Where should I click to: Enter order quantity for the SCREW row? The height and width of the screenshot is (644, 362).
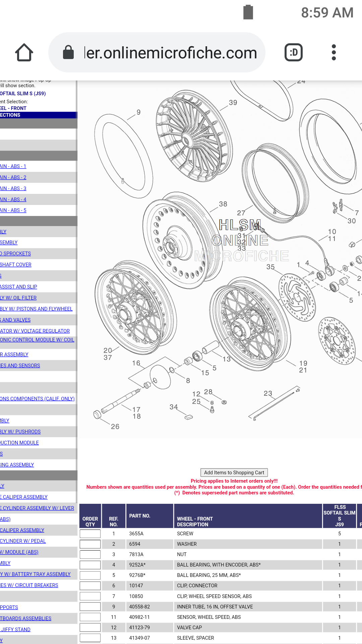(90, 534)
